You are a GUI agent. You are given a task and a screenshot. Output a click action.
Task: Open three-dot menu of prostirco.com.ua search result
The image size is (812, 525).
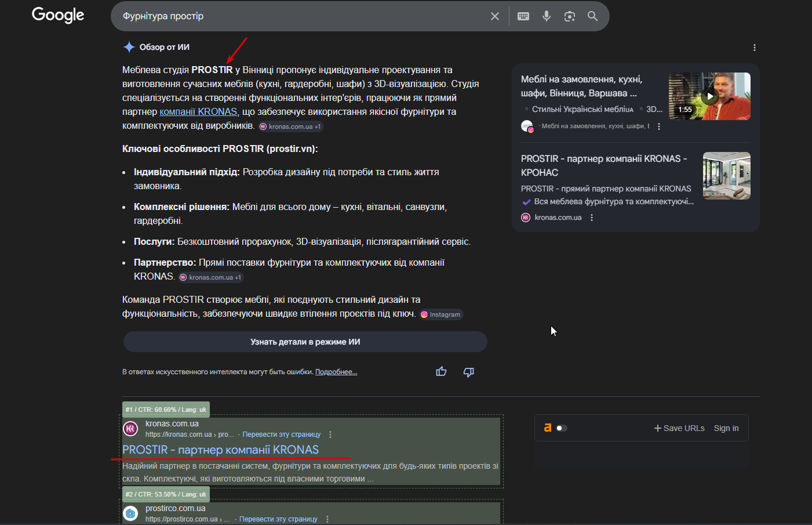coord(327,519)
